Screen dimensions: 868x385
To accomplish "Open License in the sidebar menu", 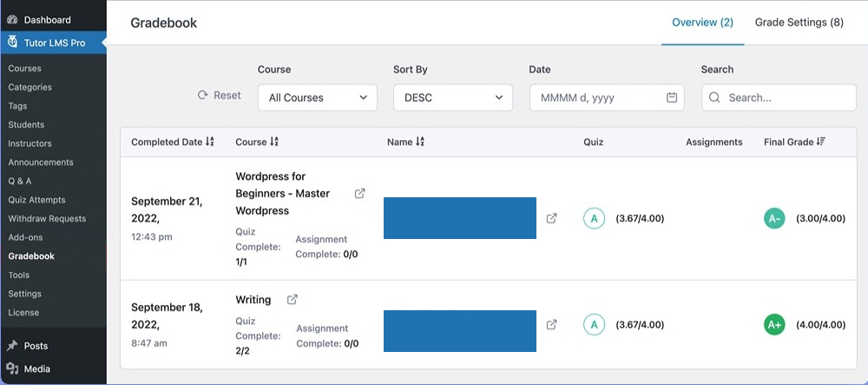I will (x=23, y=312).
